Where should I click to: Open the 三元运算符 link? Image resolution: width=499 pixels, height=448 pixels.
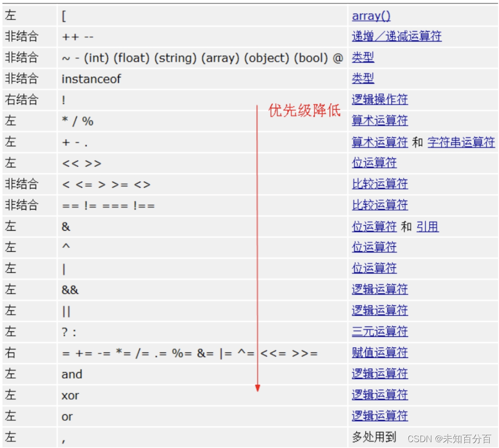tap(379, 331)
